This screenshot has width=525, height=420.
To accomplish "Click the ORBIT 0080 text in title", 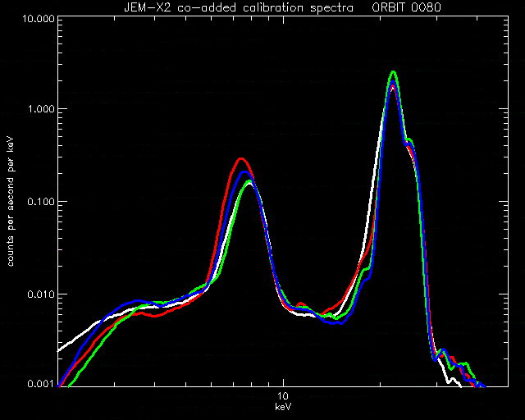I will pos(407,7).
